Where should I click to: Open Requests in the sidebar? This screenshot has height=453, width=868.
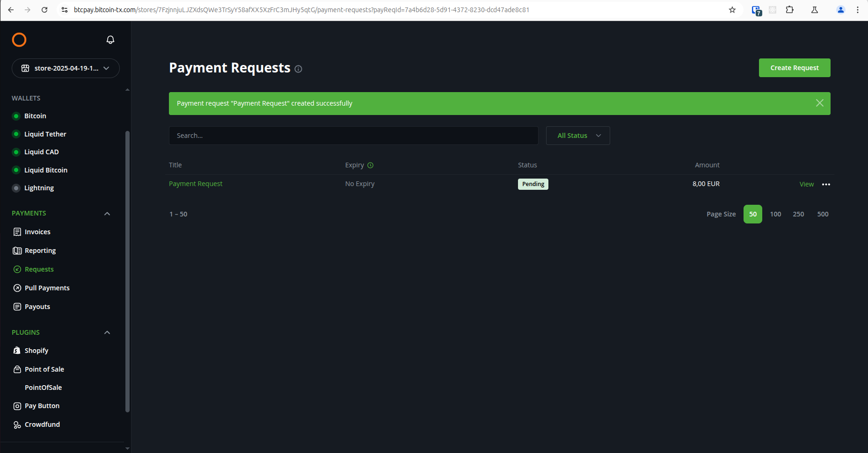point(39,269)
